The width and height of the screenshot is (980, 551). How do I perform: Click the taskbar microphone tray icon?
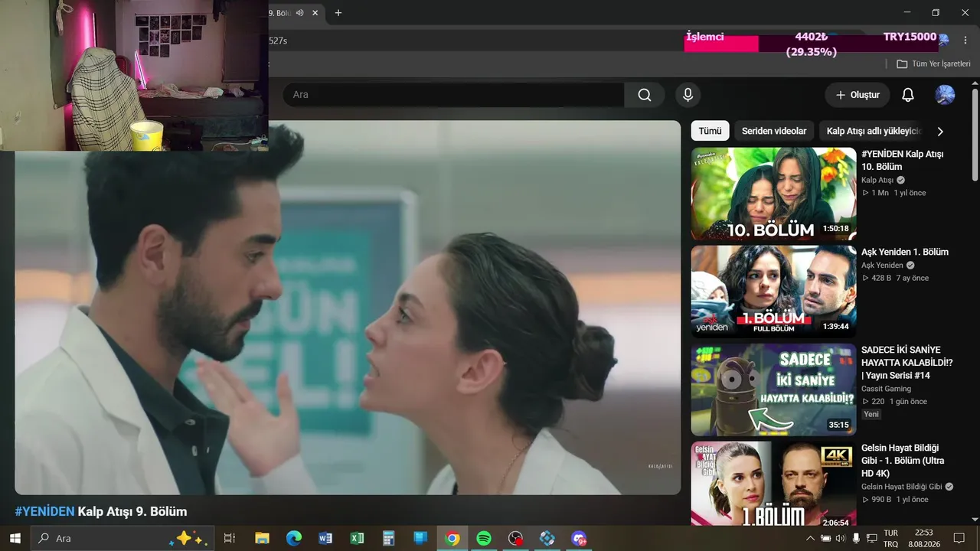[856, 538]
